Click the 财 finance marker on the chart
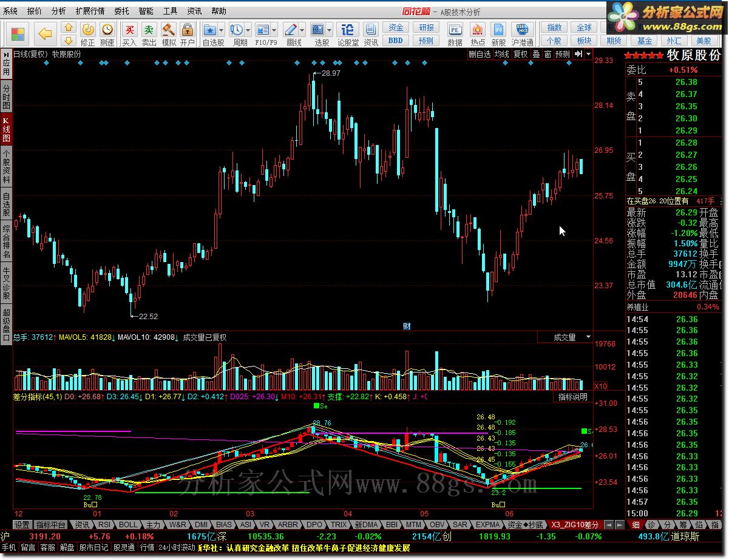Image resolution: width=729 pixels, height=560 pixels. pos(407,326)
